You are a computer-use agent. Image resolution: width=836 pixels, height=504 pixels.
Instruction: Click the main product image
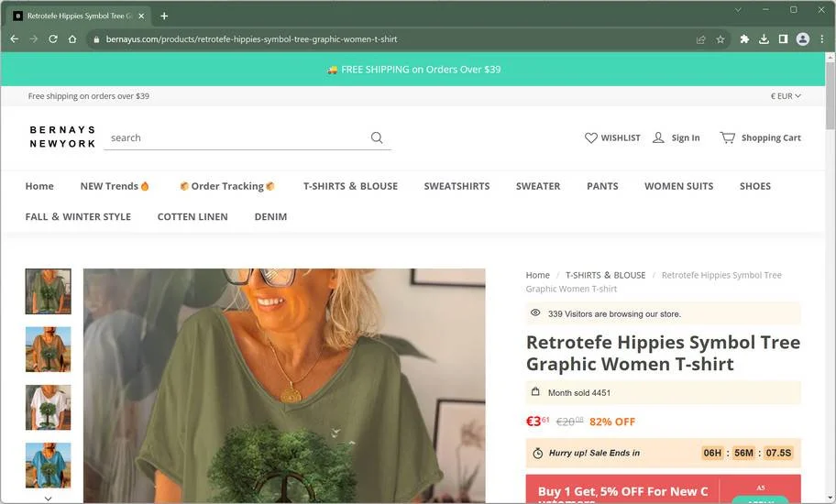[x=284, y=386]
